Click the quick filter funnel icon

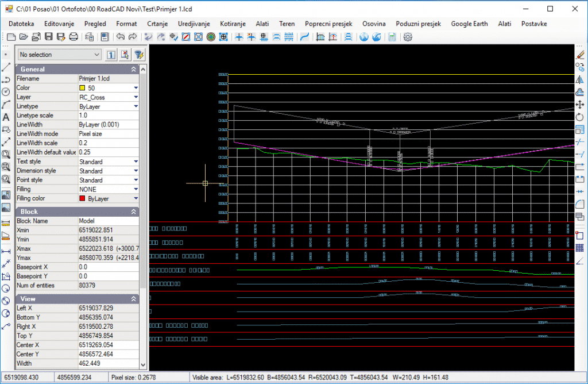(x=138, y=55)
